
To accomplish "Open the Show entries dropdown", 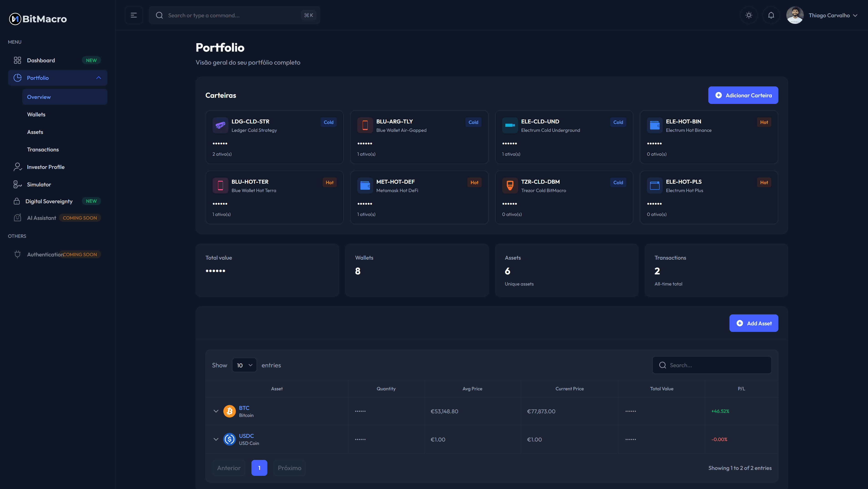I will point(244,365).
